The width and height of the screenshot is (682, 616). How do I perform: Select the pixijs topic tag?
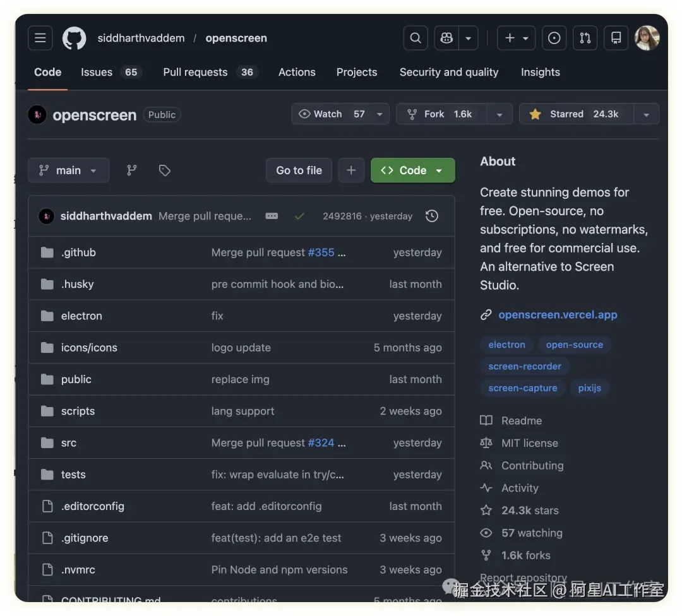(x=589, y=388)
